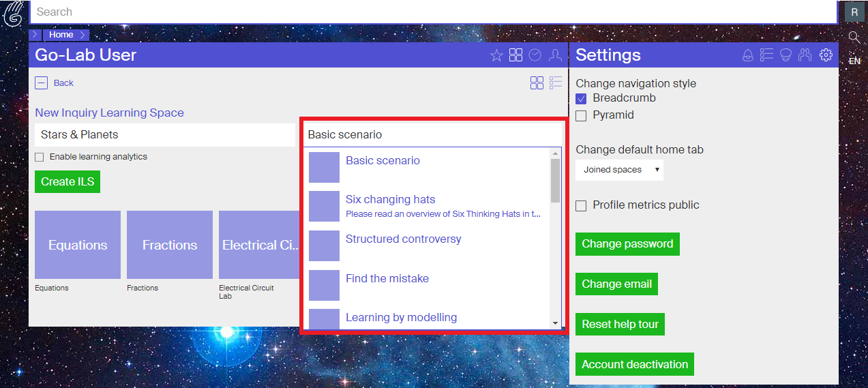Click the star favorites icon in Go-Lab User header
The width and height of the screenshot is (868, 388).
point(496,55)
